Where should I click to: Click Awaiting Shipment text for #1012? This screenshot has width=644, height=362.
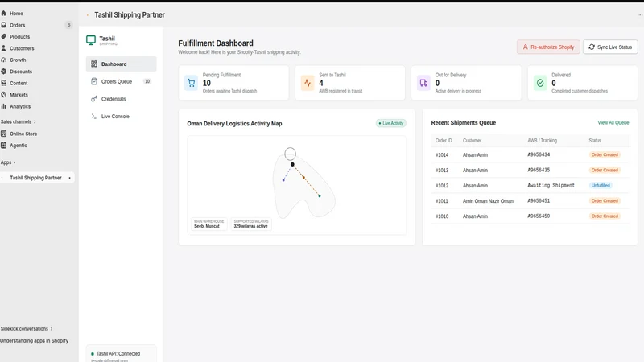(551, 186)
